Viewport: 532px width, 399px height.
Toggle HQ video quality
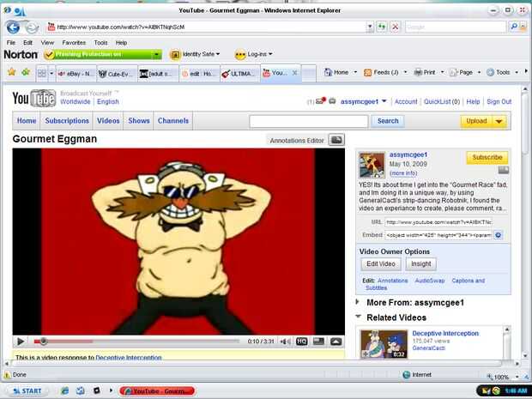pyautogui.click(x=302, y=342)
